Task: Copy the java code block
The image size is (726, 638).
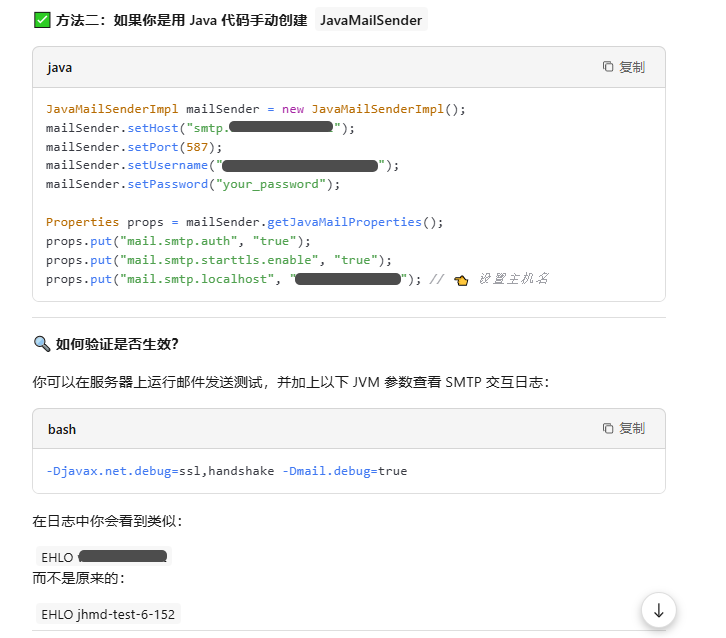Action: click(623, 67)
